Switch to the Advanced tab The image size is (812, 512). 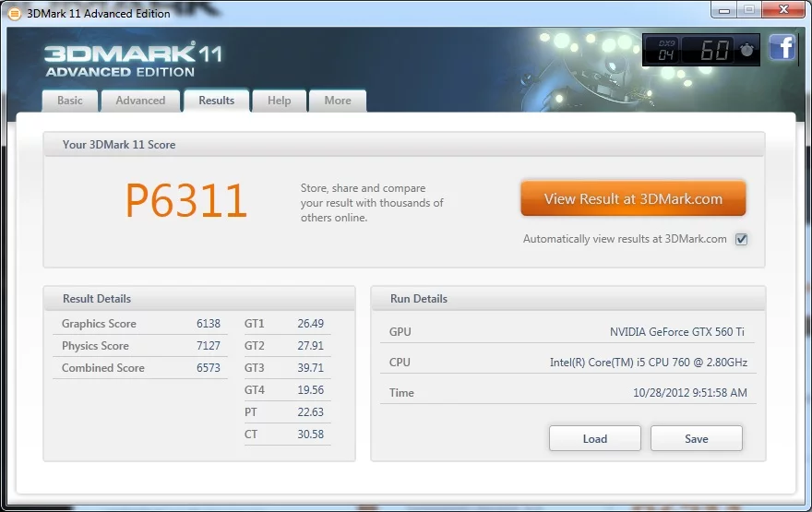[x=140, y=101]
